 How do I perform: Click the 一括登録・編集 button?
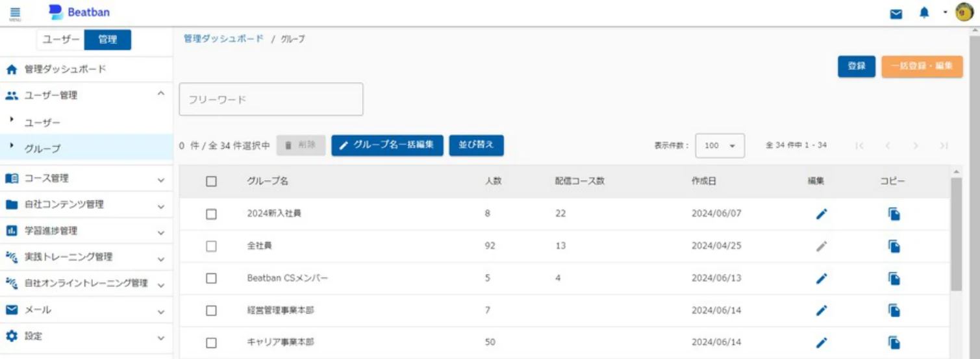(x=922, y=66)
